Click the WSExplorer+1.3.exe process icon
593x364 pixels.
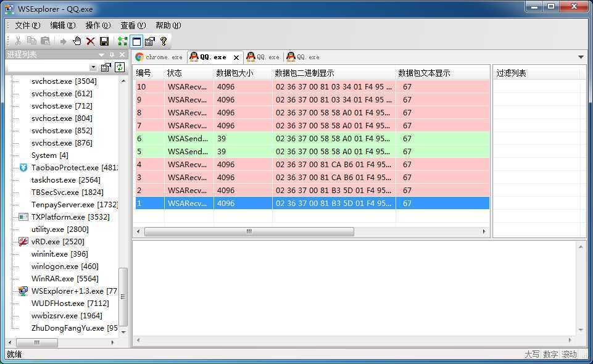tap(23, 291)
